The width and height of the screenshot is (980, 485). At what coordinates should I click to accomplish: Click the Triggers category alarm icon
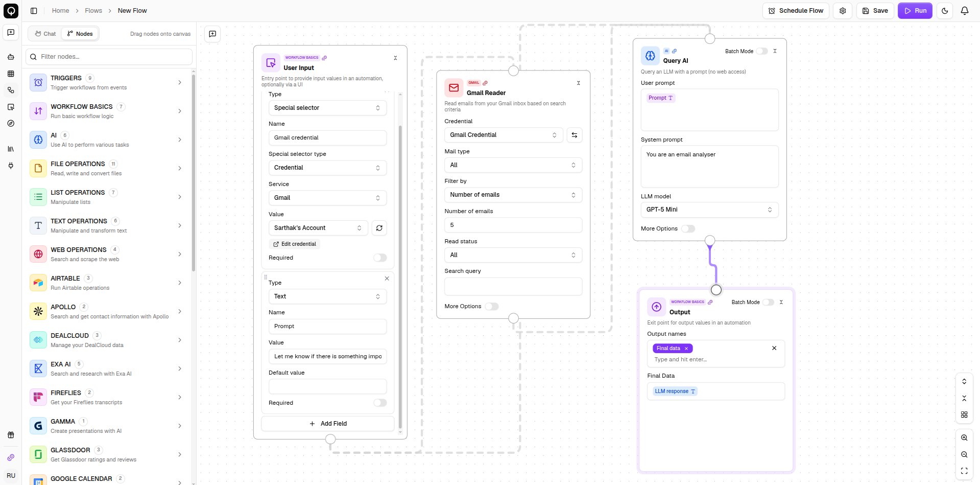(x=38, y=82)
